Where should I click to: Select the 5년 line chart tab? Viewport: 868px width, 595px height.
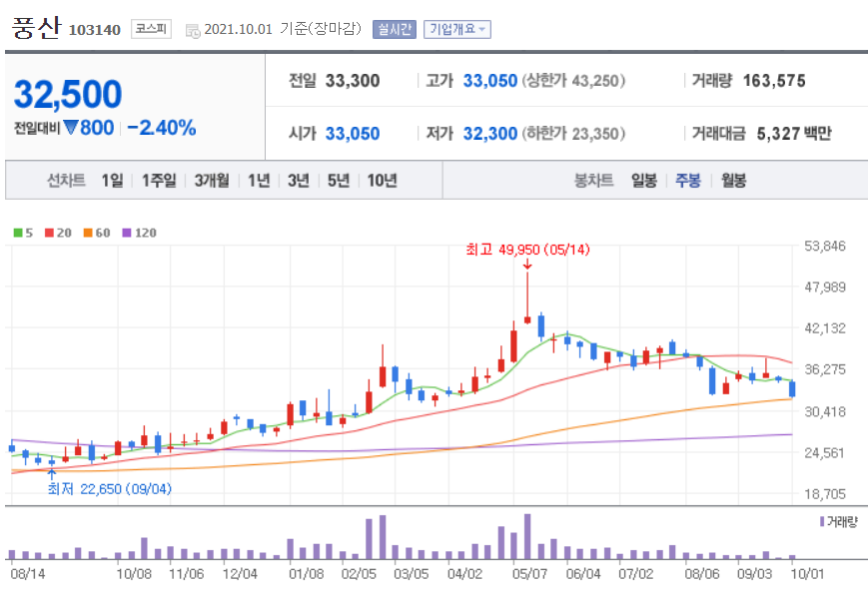[x=339, y=181]
